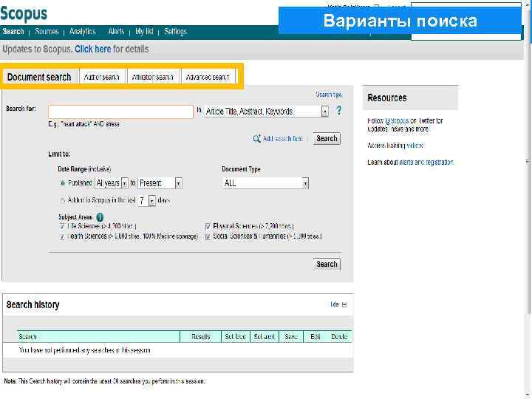Click the Search history heading
The width and height of the screenshot is (532, 399).
click(x=33, y=304)
